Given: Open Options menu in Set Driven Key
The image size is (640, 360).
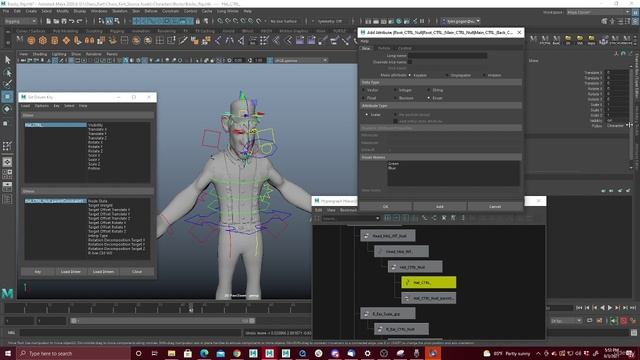Looking at the screenshot, I should pyautogui.click(x=42, y=106).
